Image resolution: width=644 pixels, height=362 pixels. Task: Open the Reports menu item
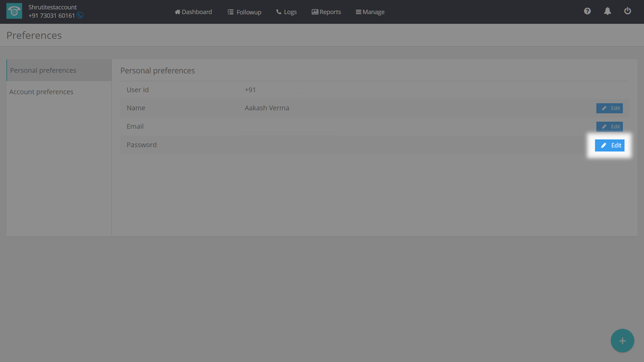coord(326,12)
